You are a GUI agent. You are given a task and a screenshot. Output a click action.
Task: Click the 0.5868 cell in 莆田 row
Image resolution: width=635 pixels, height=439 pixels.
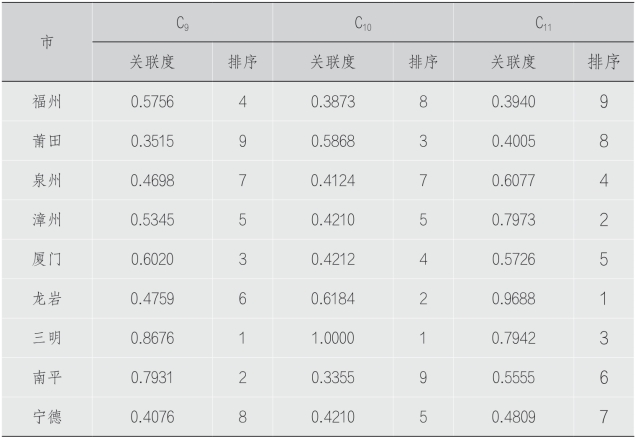tap(333, 141)
